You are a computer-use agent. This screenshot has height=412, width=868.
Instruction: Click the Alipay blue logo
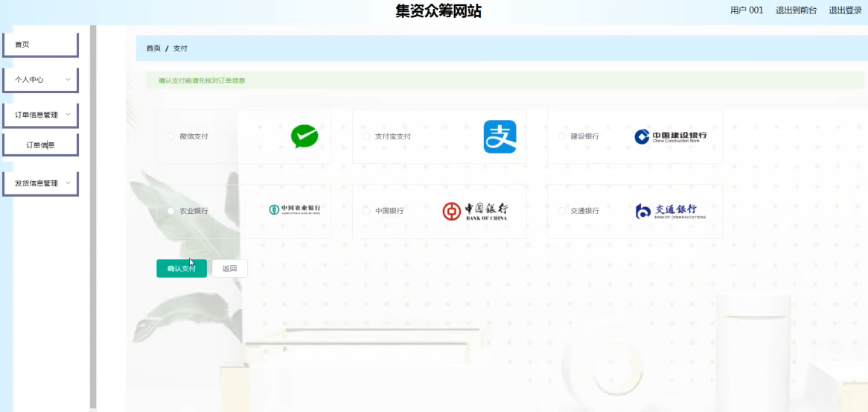point(500,136)
